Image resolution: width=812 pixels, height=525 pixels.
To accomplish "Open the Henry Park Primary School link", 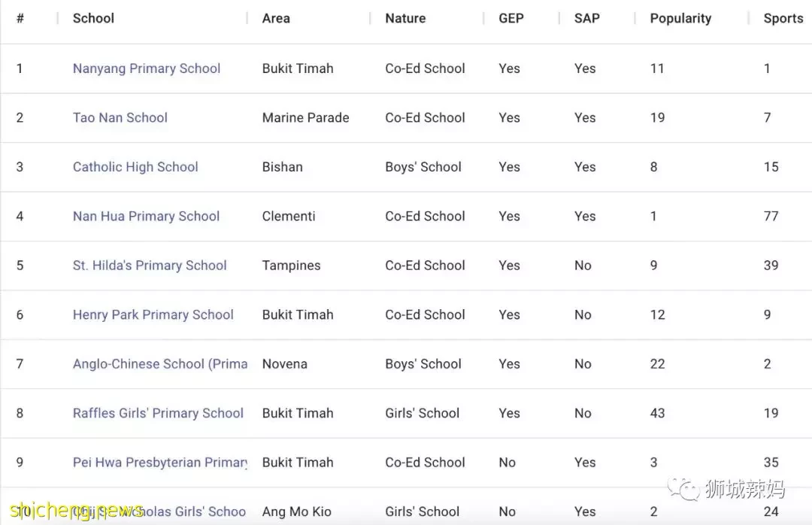I will point(153,314).
